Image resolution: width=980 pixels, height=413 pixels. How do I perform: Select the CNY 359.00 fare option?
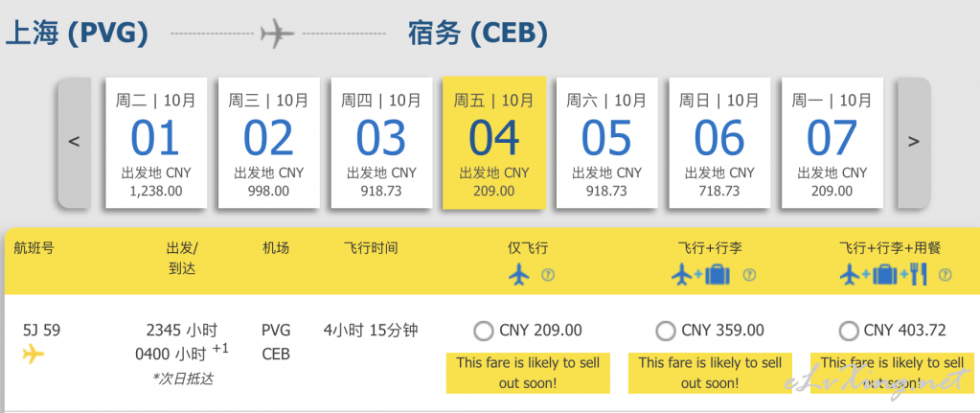666,332
